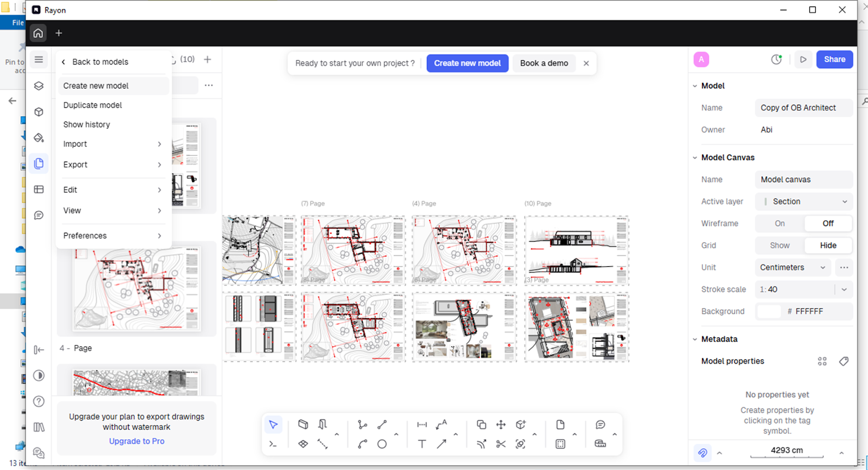Collapse the Model Canvas section
868x470 pixels.
(x=695, y=158)
